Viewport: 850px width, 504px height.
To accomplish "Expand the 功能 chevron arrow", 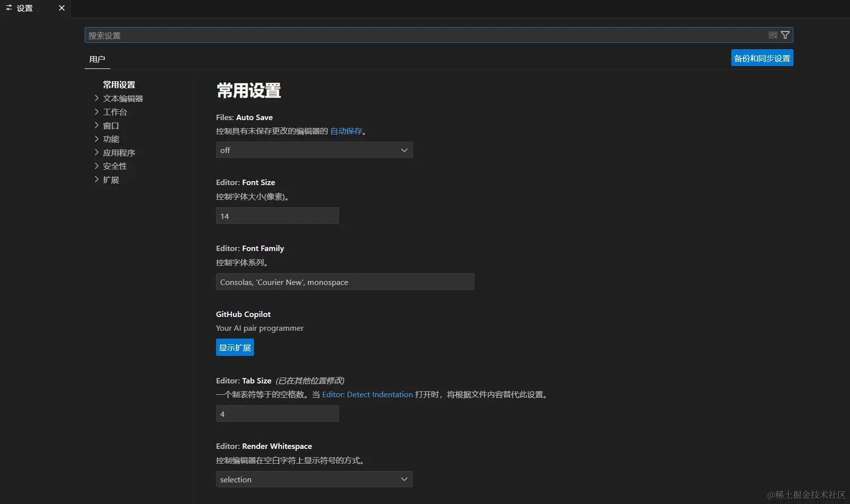I will [96, 139].
